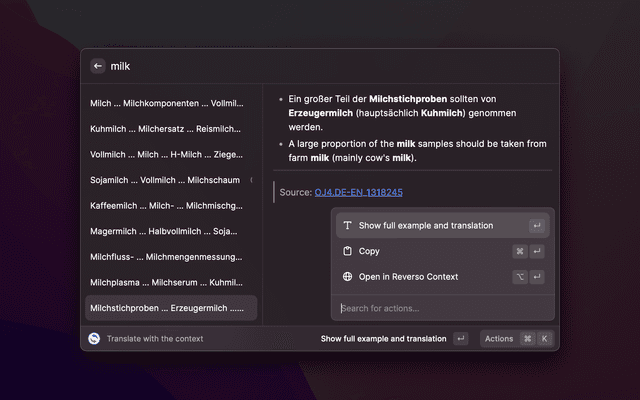Click the Enter key icon in bottom bar
Viewport: 640px width, 400px height.
coord(460,339)
